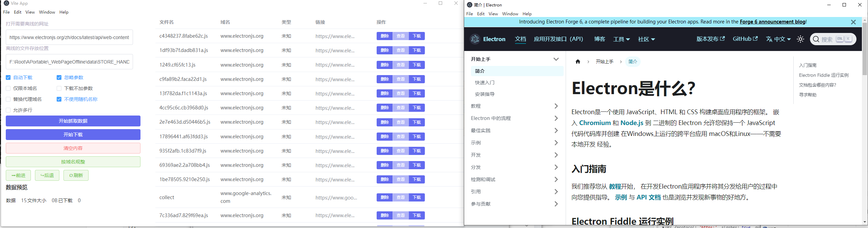868x228 pixels.
Task: Click the search magnifier icon
Action: click(816, 39)
